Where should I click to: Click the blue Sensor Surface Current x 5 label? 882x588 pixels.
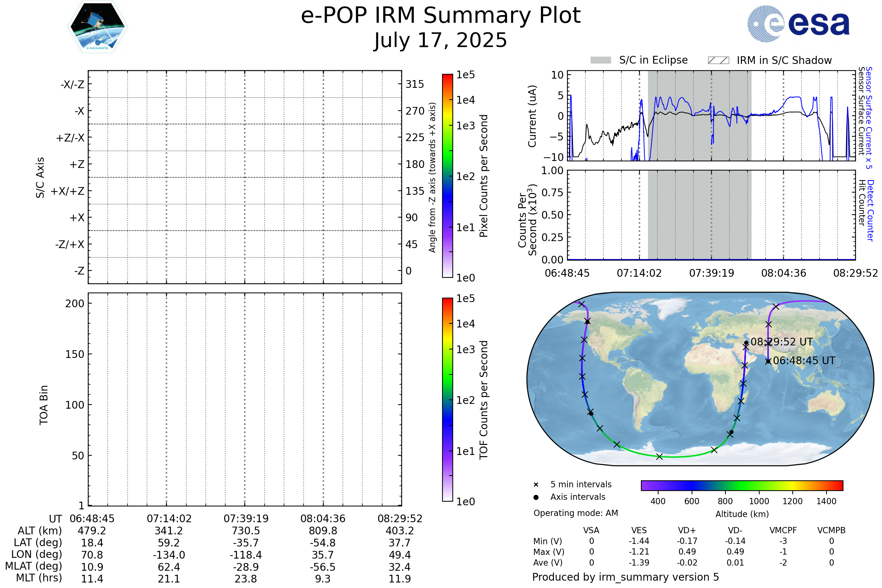[868, 118]
